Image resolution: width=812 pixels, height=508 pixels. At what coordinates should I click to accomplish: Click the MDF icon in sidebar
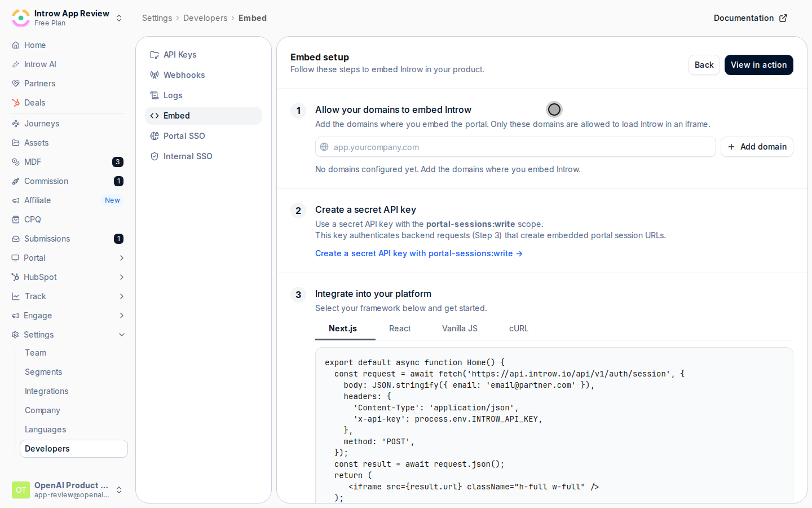pos(16,162)
